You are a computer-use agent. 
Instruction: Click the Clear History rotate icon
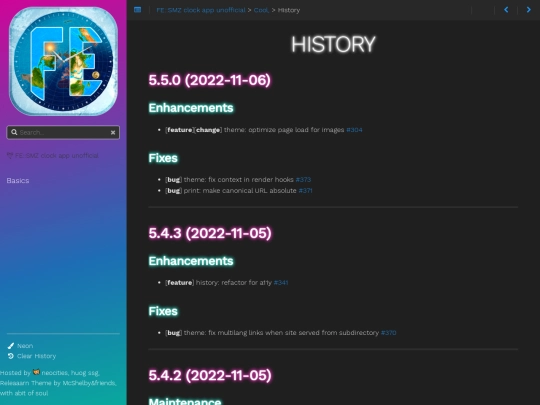click(x=11, y=356)
